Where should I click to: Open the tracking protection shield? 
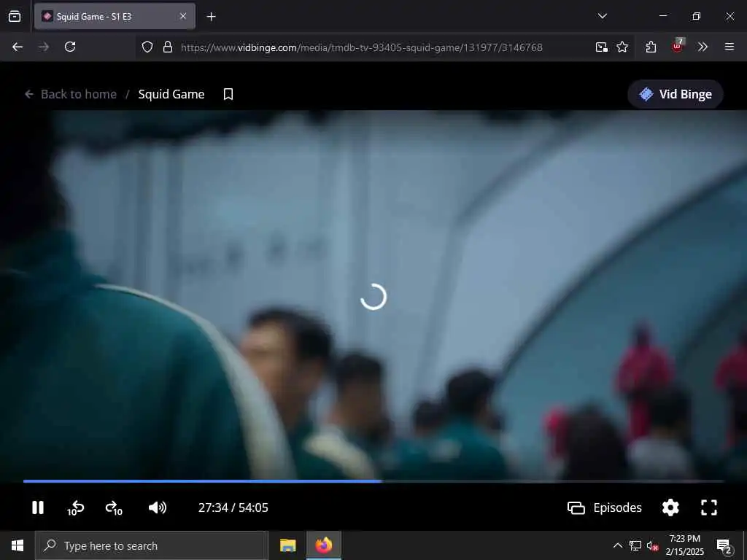click(x=147, y=47)
